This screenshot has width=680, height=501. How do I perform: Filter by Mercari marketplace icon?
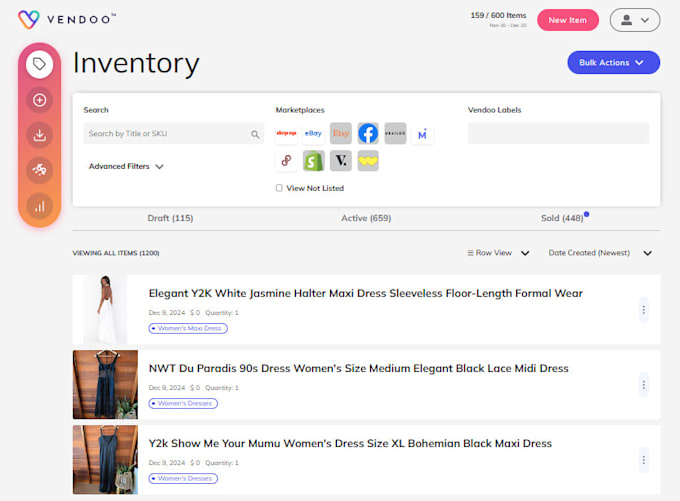[x=422, y=134]
